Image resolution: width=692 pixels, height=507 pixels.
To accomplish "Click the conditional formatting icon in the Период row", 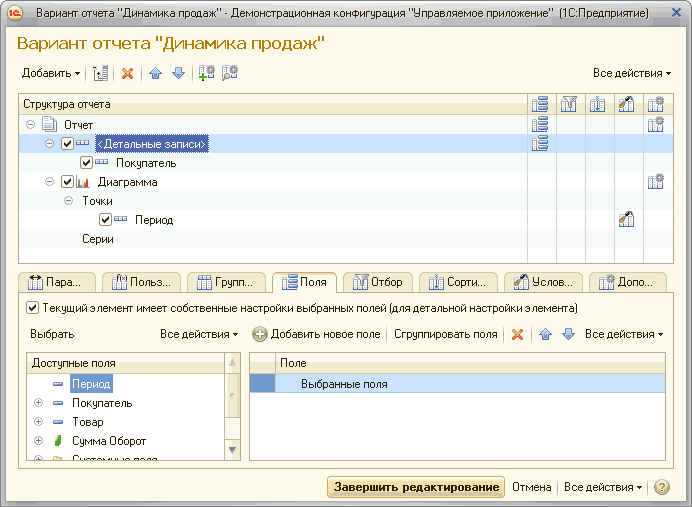I will [x=626, y=220].
